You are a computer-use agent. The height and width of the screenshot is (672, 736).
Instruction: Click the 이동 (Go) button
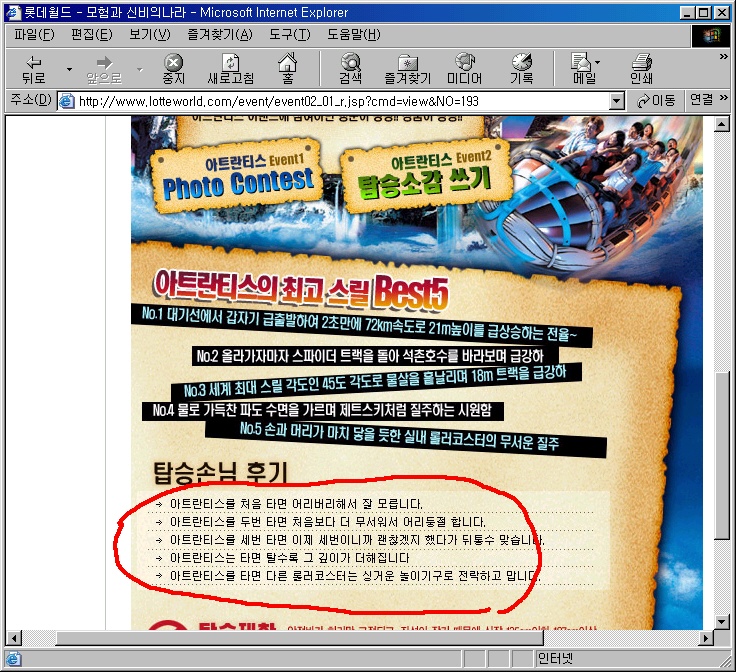coord(656,100)
